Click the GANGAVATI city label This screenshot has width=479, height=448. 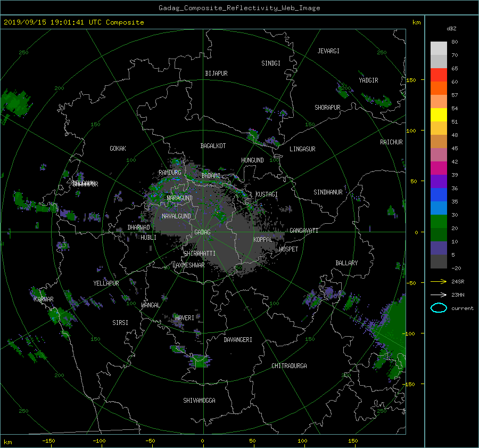click(304, 231)
